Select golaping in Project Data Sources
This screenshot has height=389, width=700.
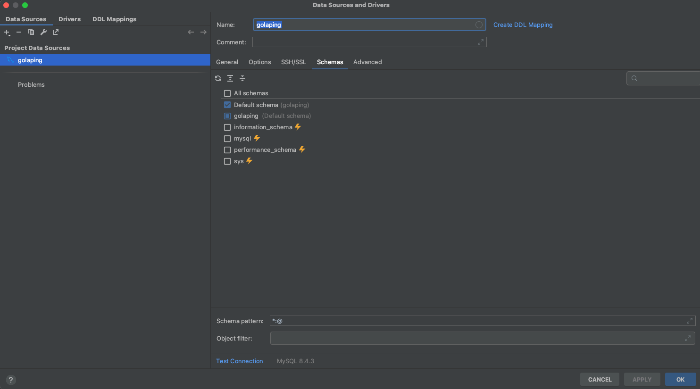(x=105, y=60)
